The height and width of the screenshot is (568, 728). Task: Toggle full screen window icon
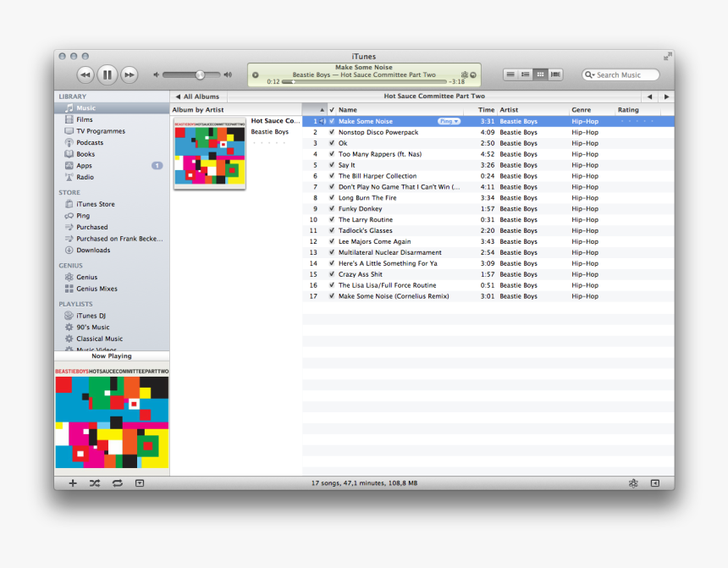[x=668, y=56]
